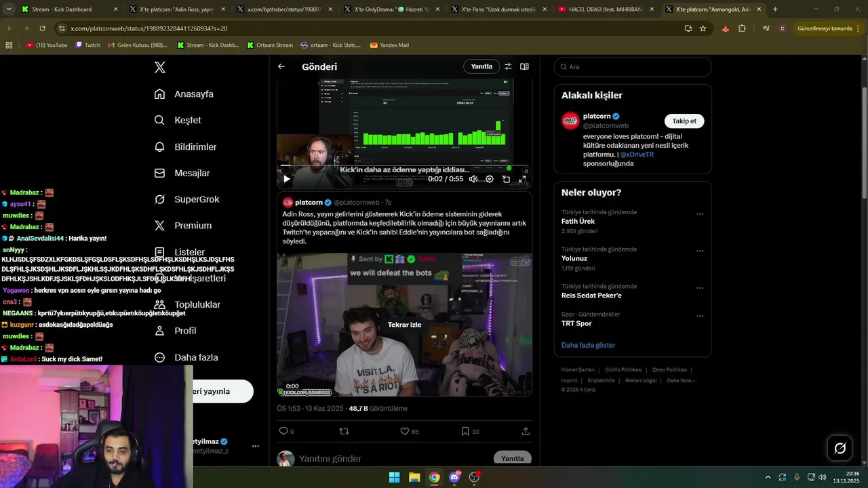
Task: Open the Fatih Ürek trend
Action: coord(578,222)
